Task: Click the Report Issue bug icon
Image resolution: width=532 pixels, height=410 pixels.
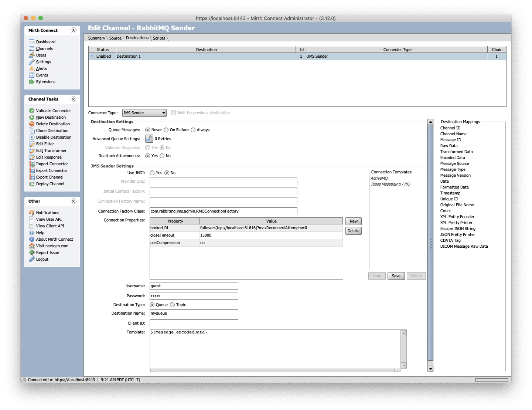Action: [x=32, y=253]
